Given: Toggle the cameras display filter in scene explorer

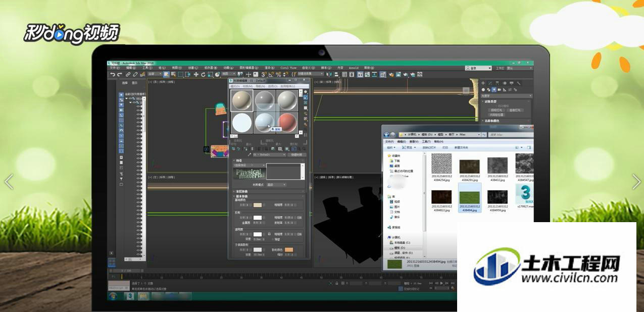Looking at the screenshot, I should click(121, 110).
